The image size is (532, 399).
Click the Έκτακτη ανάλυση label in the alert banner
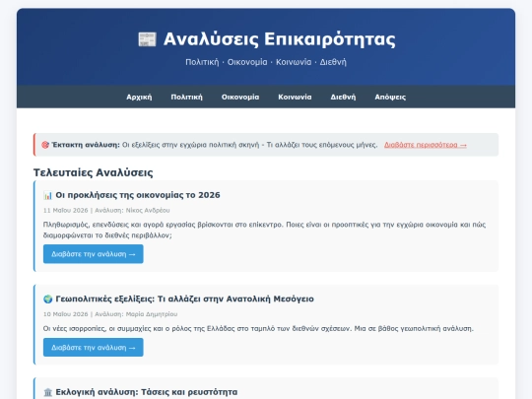click(86, 145)
